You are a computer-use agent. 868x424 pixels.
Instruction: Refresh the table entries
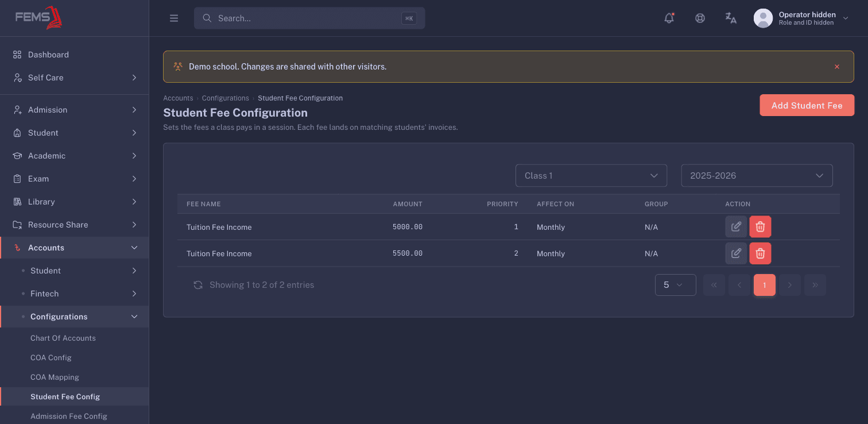click(x=198, y=285)
